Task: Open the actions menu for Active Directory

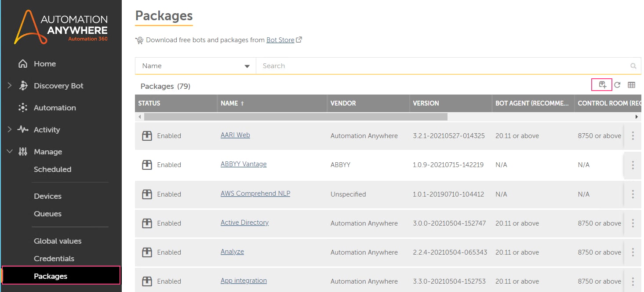Action: 633,223
